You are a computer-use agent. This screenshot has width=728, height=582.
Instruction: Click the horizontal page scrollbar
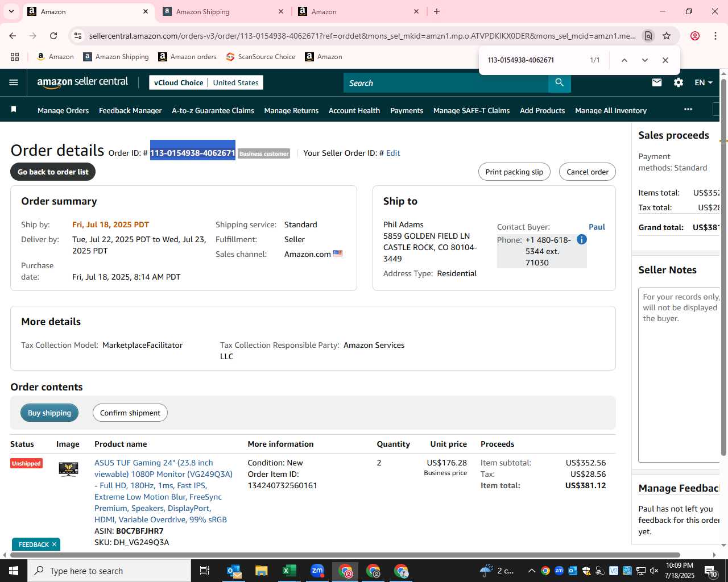345,555
